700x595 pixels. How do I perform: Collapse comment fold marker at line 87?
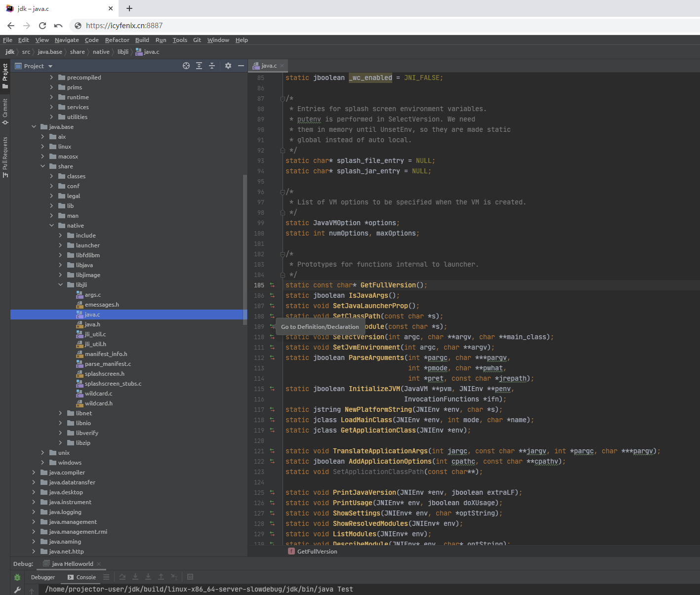click(x=283, y=99)
